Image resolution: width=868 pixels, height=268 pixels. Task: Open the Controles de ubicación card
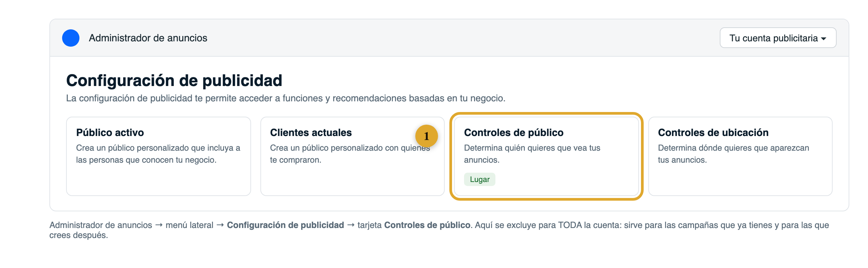(740, 156)
